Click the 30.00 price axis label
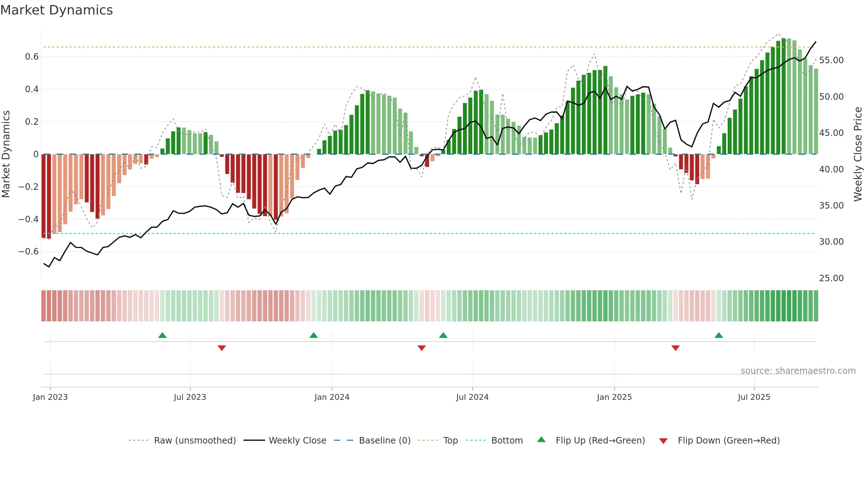This screenshot has height=488, width=868. [x=831, y=241]
